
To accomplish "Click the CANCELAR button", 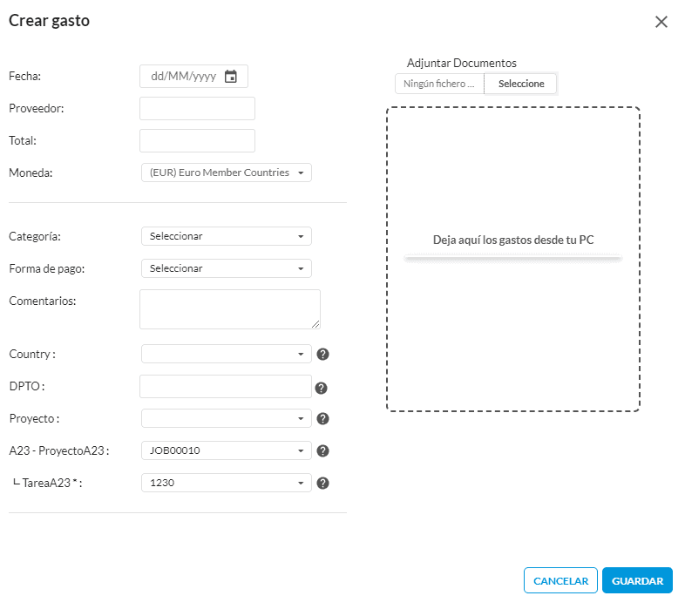I will [x=560, y=580].
